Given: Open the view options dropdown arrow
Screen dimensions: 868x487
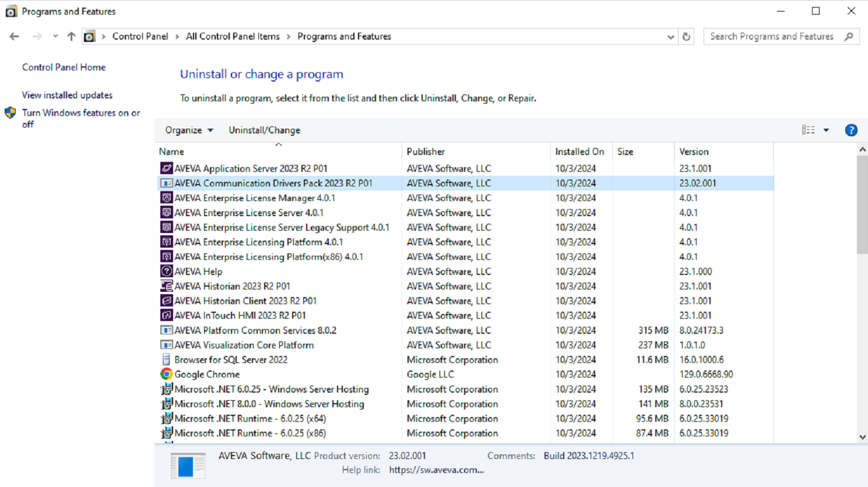Looking at the screenshot, I should [826, 130].
